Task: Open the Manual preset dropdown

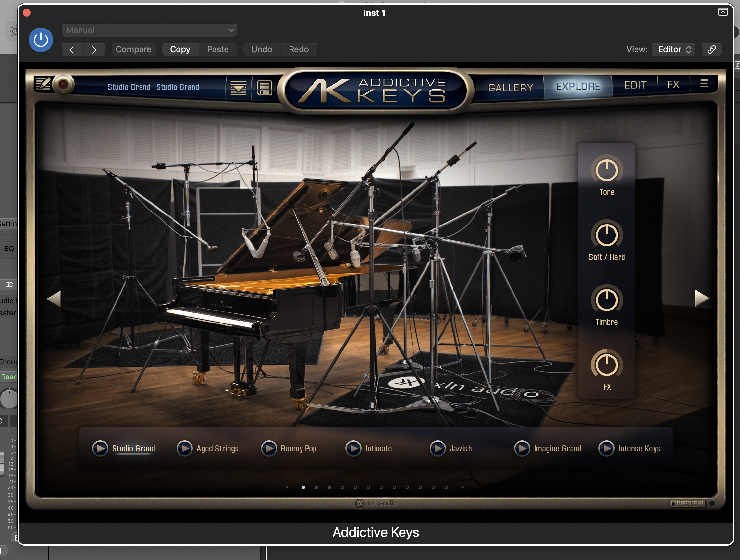Action: click(149, 30)
